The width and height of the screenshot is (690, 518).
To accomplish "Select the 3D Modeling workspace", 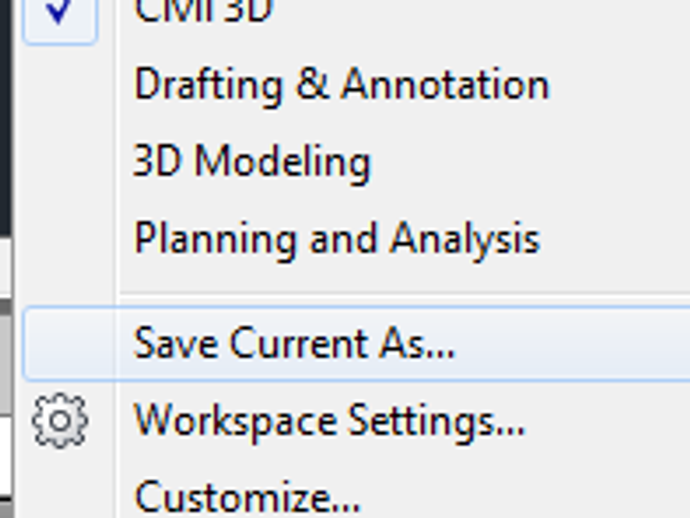I will 252,161.
